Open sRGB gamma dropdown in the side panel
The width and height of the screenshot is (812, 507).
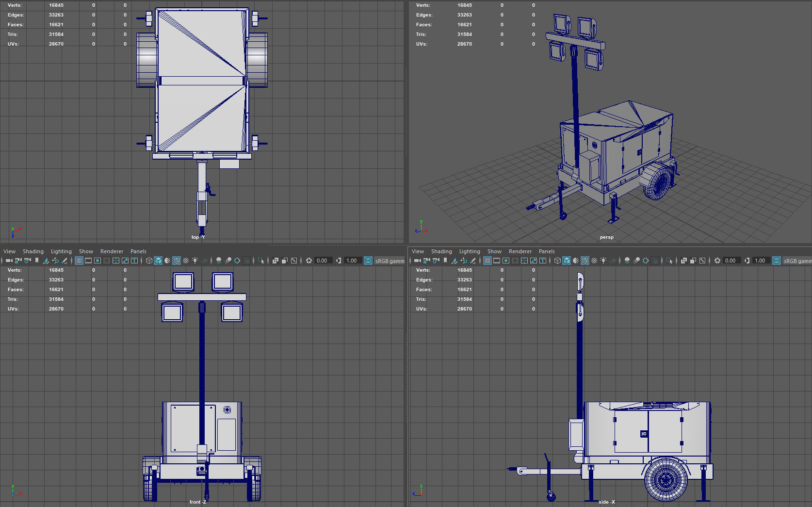coord(797,261)
